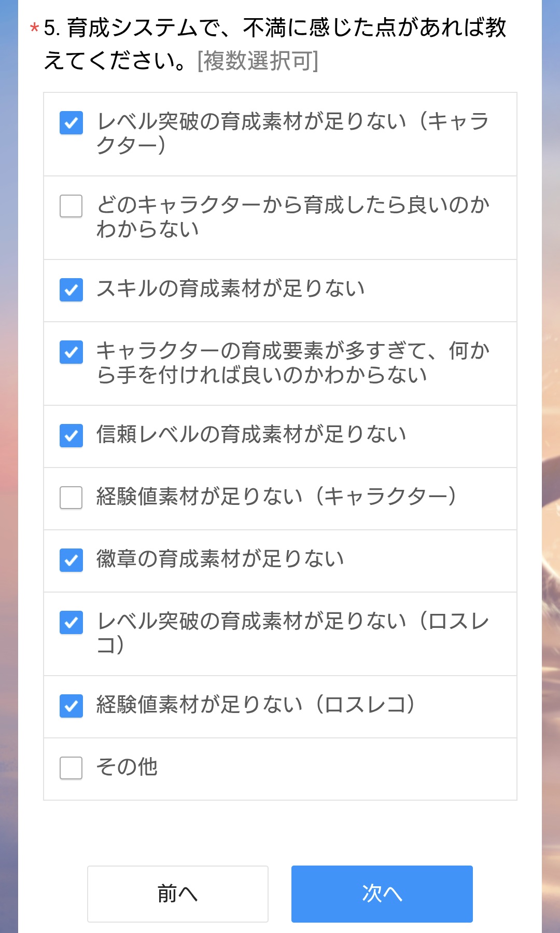Deselect レベル突破の育成素材が足りない（ロスレコ） checkbox
The width and height of the screenshot is (560, 933).
click(71, 622)
